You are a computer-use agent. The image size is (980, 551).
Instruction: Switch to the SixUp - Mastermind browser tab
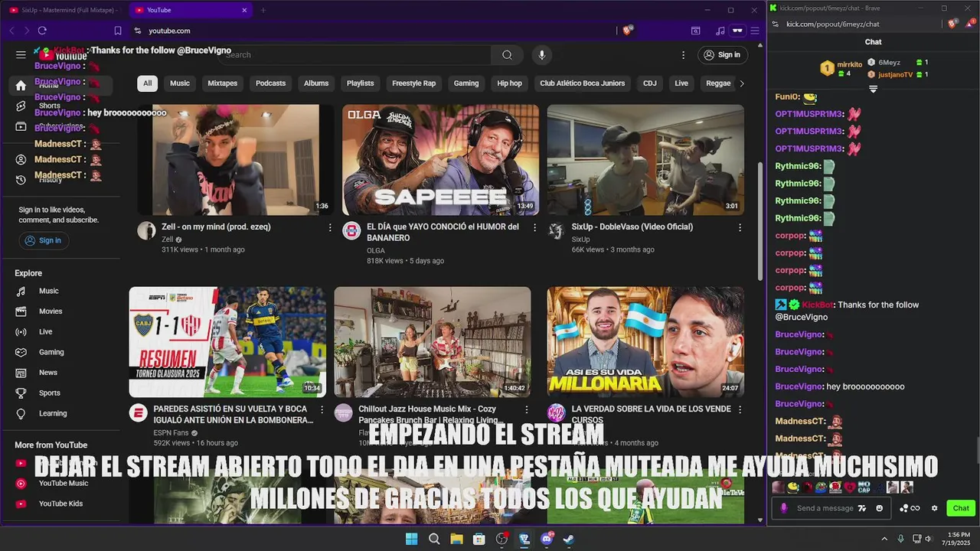click(x=63, y=10)
